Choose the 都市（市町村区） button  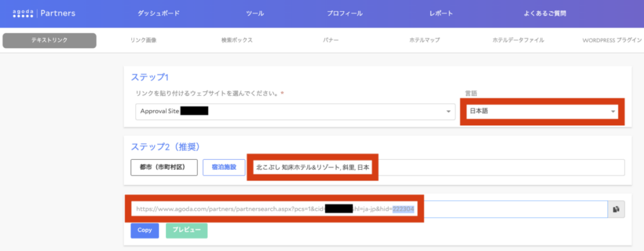coord(164,167)
